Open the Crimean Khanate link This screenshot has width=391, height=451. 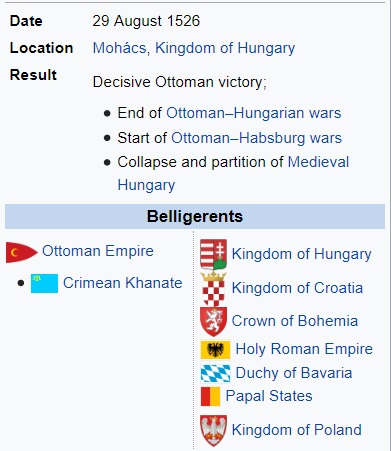point(123,283)
